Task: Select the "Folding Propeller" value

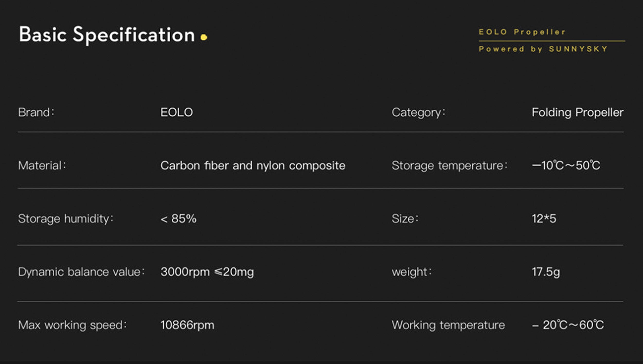Action: click(x=578, y=113)
